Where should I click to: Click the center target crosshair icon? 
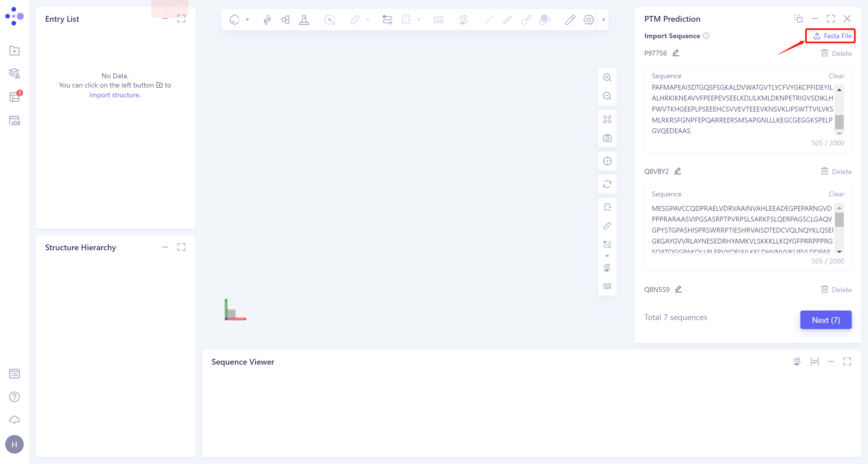click(607, 161)
